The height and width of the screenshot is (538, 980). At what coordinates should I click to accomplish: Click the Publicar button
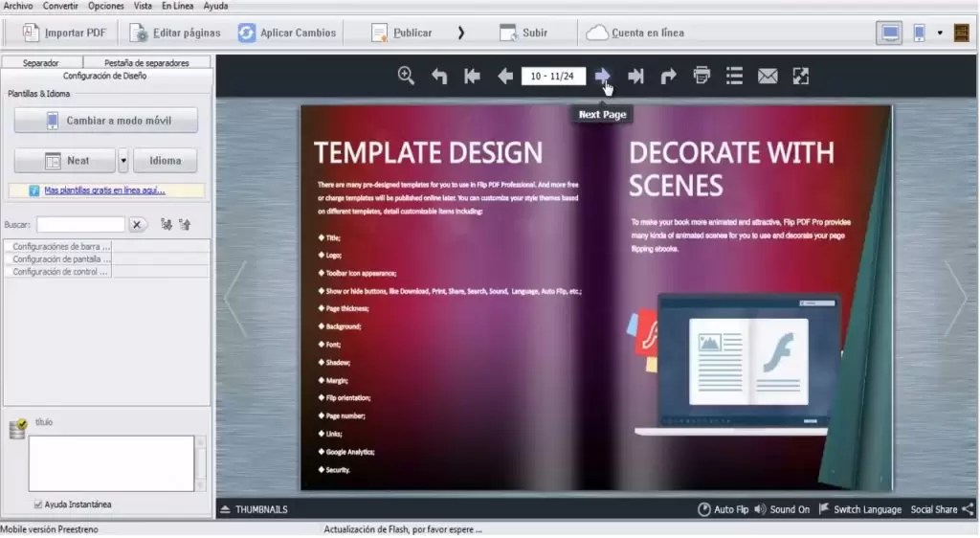pos(401,33)
